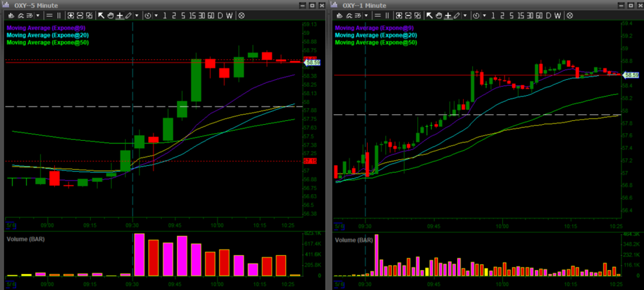This screenshot has width=644, height=290.
Task: Expand the time interval dropdown in 1 Minute chart
Action: coord(484,14)
